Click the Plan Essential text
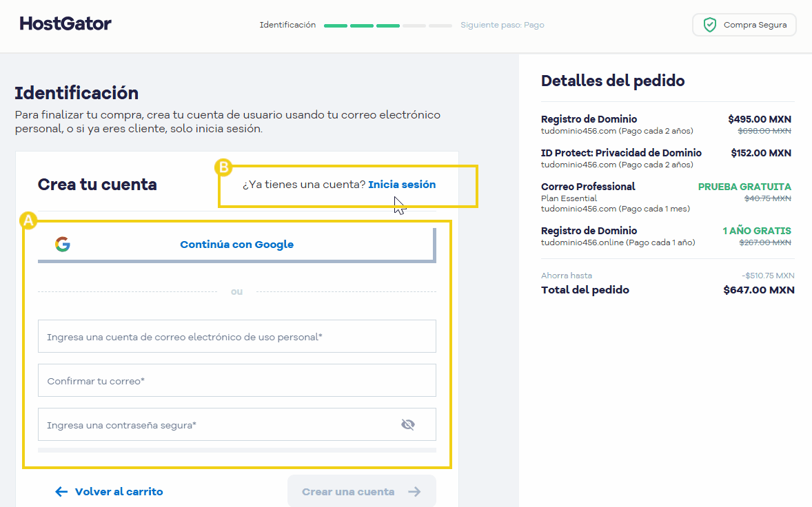 (x=569, y=198)
